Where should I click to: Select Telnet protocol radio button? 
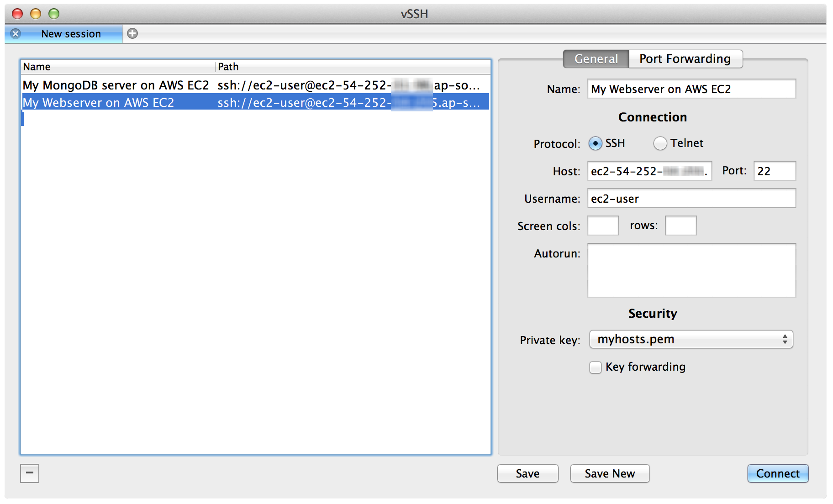660,143
